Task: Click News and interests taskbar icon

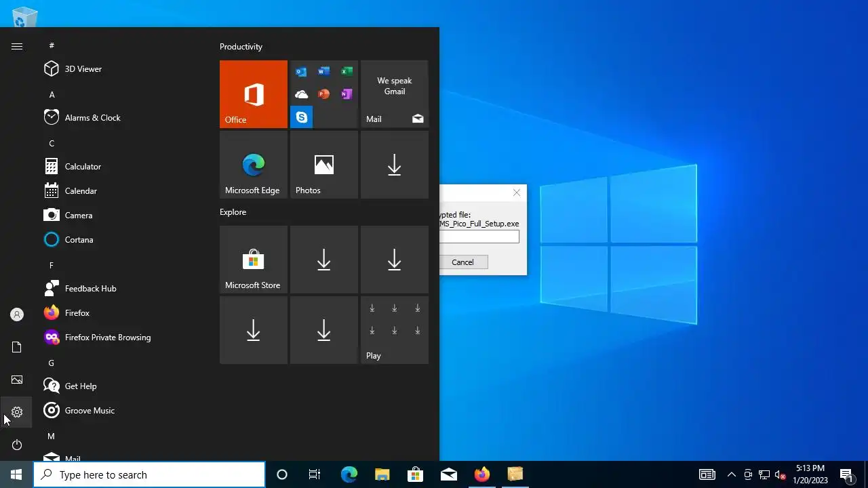Action: 707,474
